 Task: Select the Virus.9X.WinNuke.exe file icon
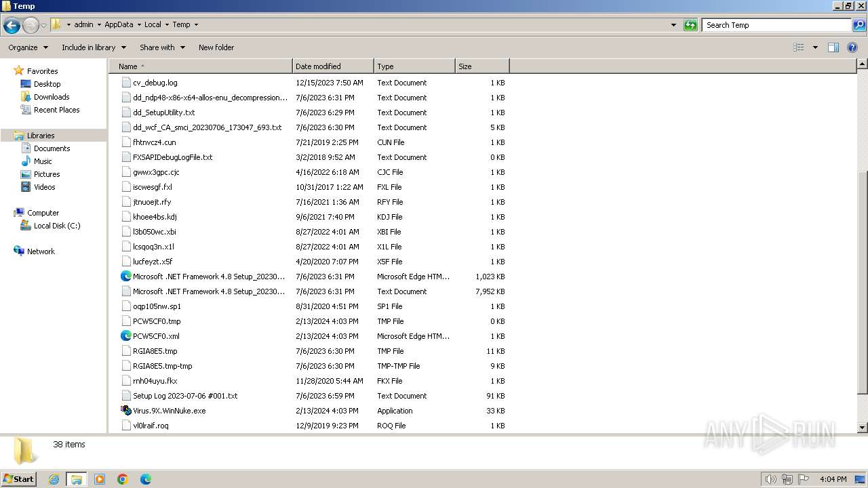(126, 411)
